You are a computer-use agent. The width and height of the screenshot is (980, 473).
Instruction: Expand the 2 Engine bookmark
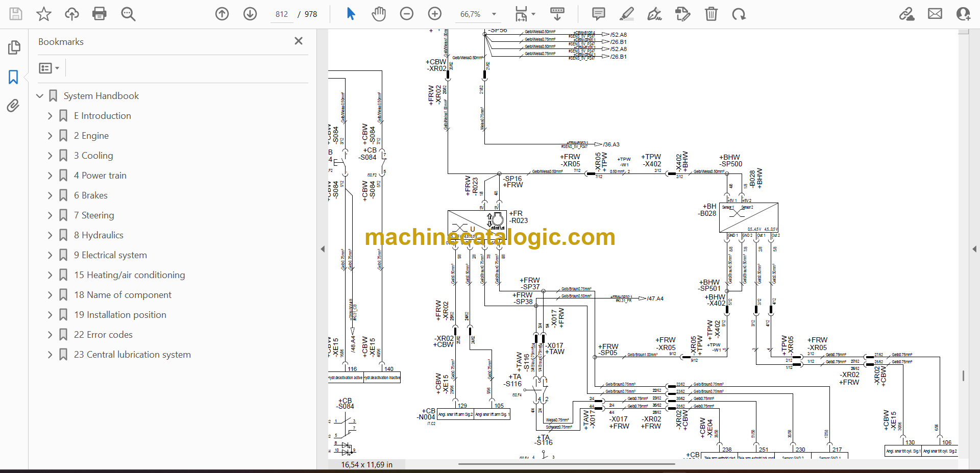(50, 136)
